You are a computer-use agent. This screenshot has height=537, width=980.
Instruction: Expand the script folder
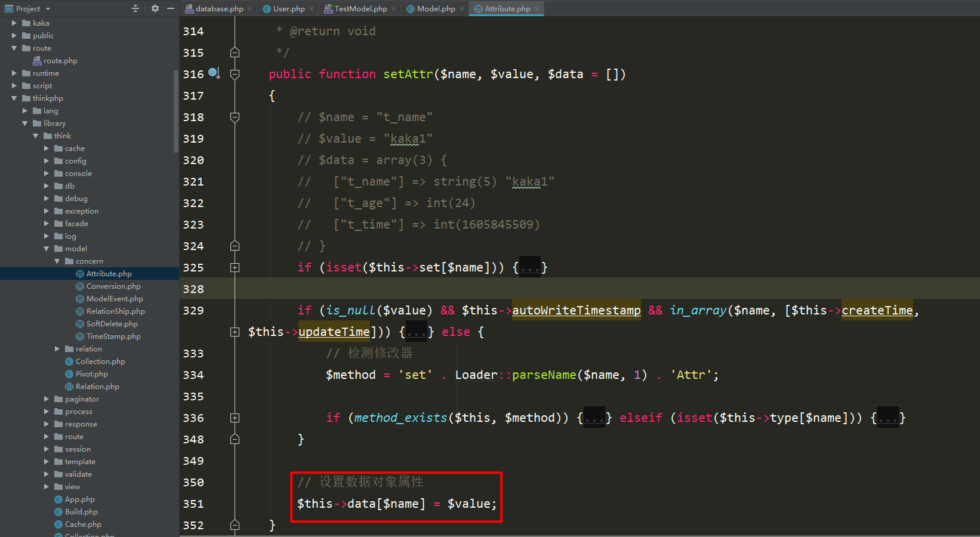pyautogui.click(x=14, y=85)
